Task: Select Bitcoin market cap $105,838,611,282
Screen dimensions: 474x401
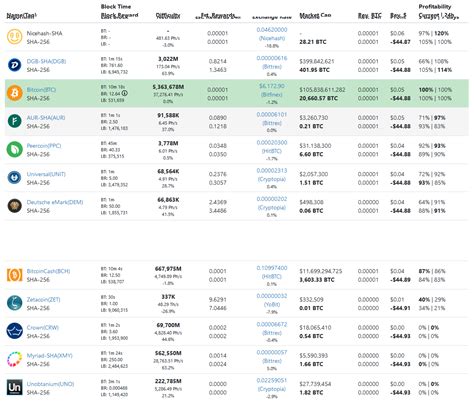Action: pos(322,90)
